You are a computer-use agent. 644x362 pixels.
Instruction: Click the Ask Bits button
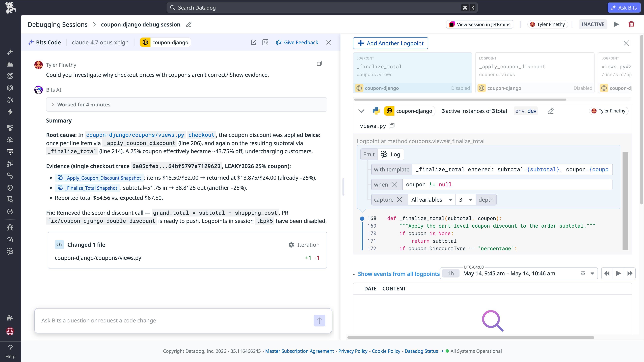click(624, 8)
